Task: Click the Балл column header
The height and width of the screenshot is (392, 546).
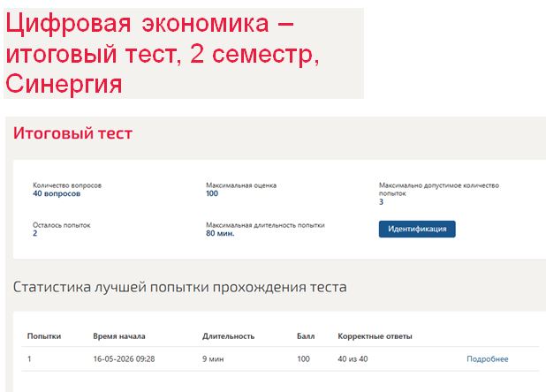Action: 306,336
